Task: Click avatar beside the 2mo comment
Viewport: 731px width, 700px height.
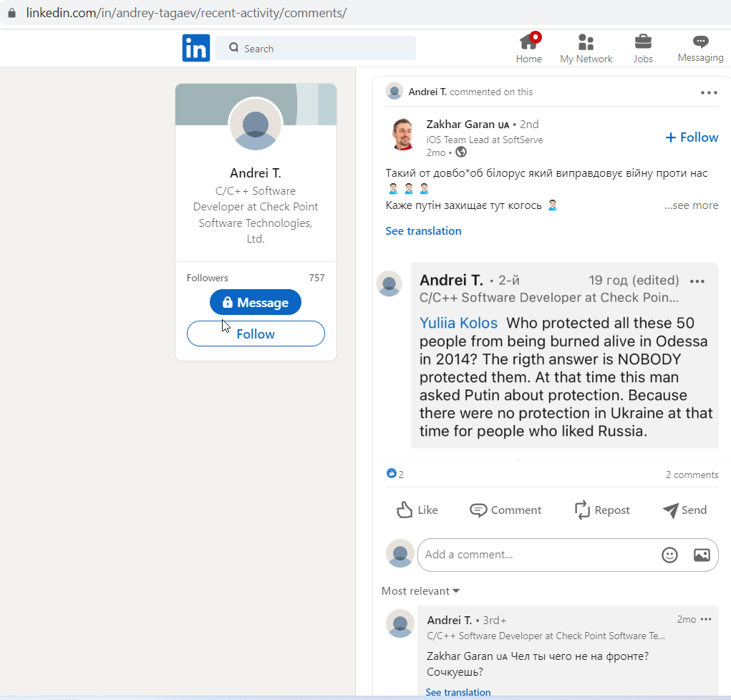Action: pyautogui.click(x=400, y=623)
